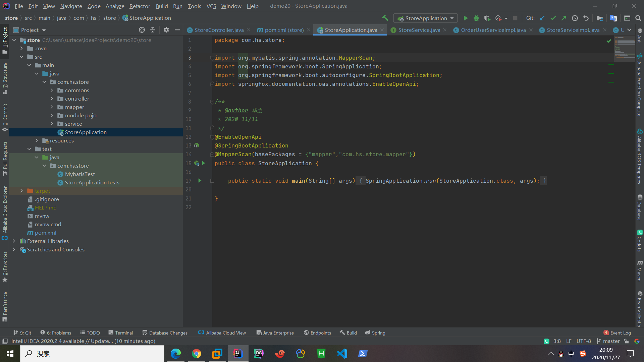The image size is (644, 362).
Task: Push commits with the Git push arrow icon
Action: [564, 18]
